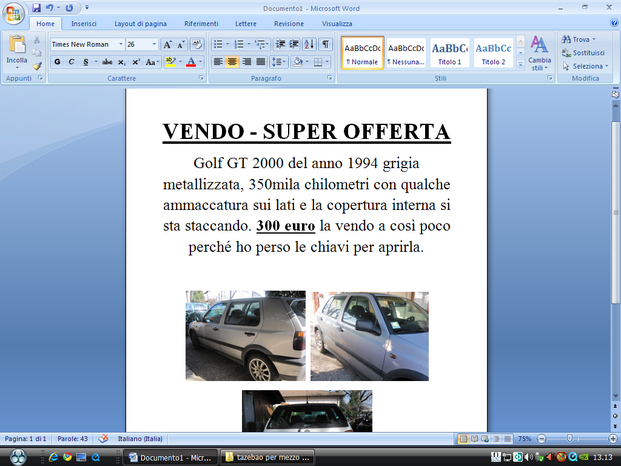Expand highlight color options arrow
The width and height of the screenshot is (621, 466).
coord(181,62)
